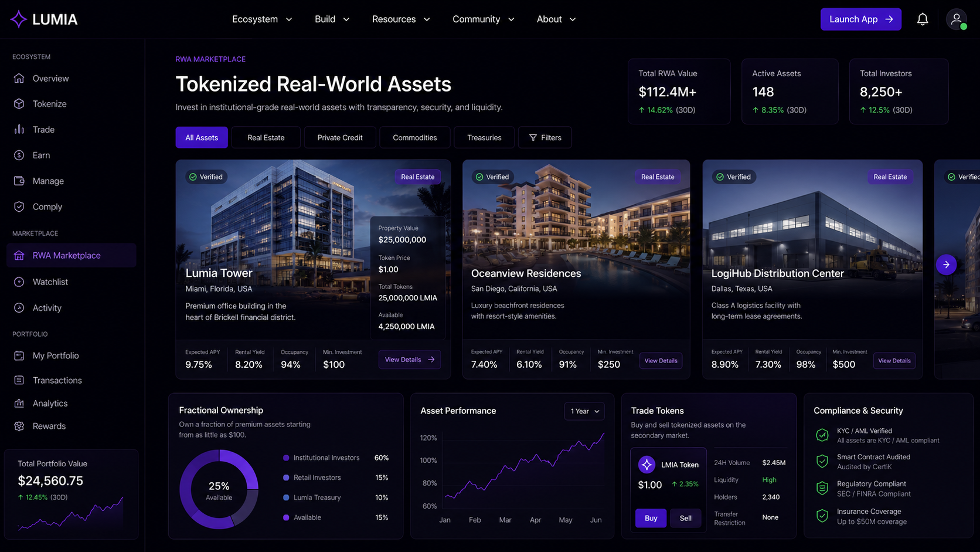Open the Comply shield icon in sidebar
The width and height of the screenshot is (980, 552).
pos(19,206)
